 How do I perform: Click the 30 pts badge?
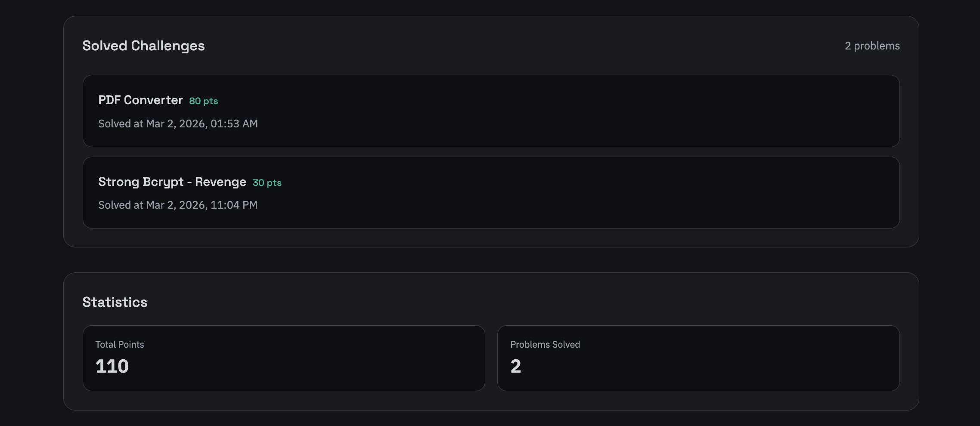267,183
